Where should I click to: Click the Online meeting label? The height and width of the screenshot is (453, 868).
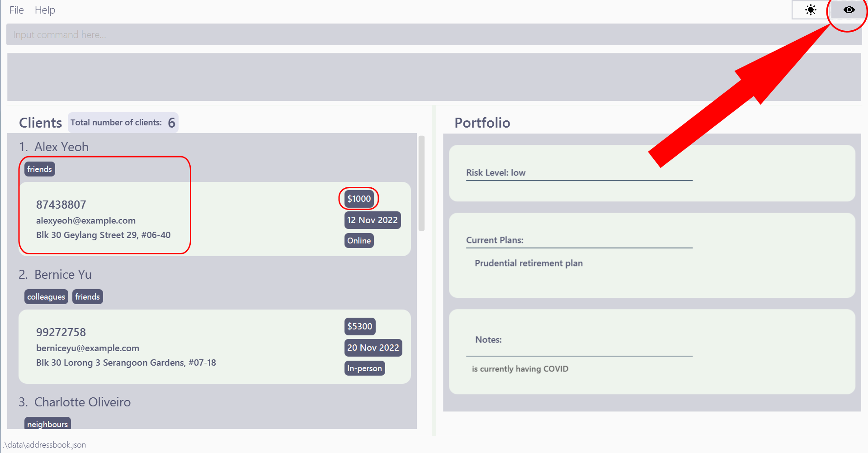pos(359,241)
